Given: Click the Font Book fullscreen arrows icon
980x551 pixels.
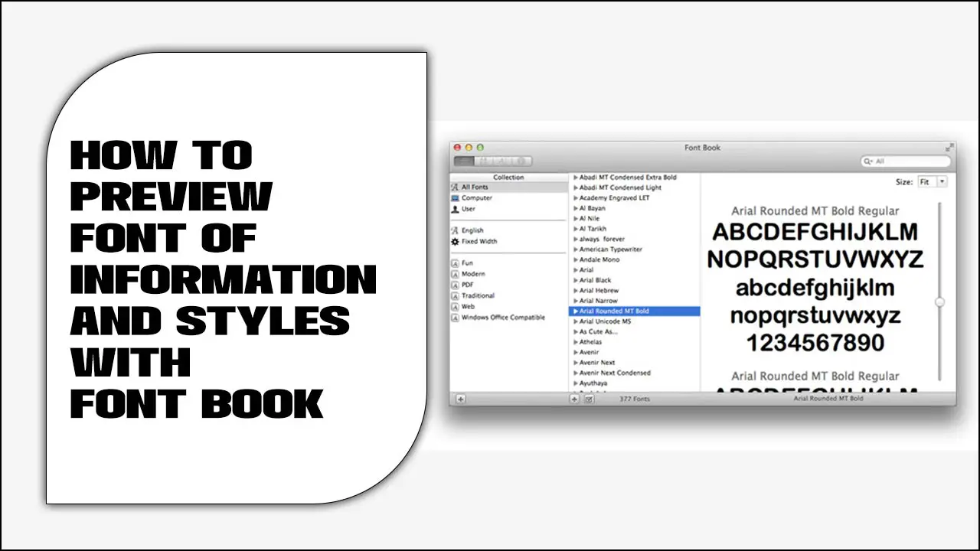Looking at the screenshot, I should click(x=949, y=147).
